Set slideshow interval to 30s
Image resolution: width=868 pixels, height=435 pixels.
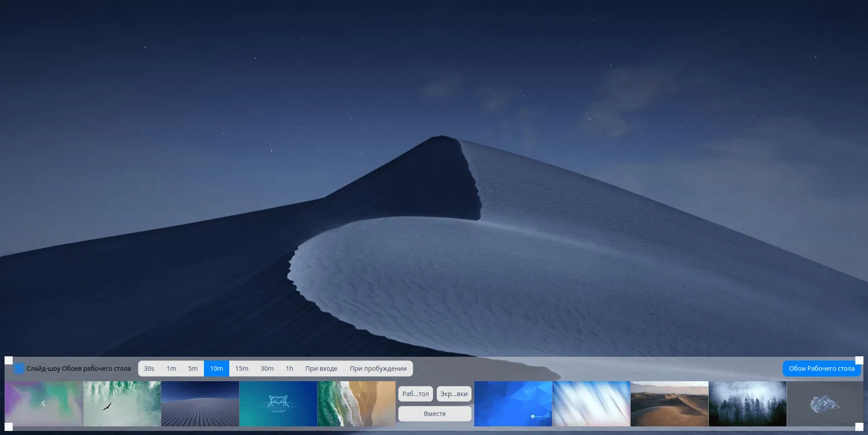click(149, 368)
